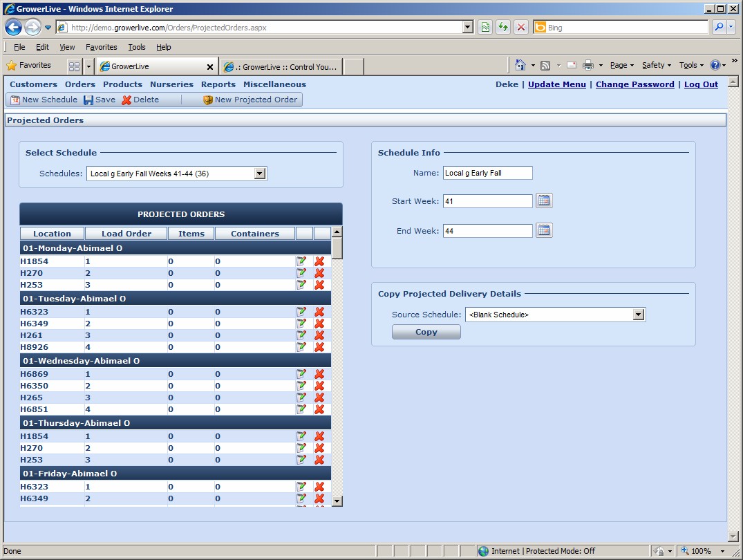Click the Log Out link
The width and height of the screenshot is (743, 560).
pyautogui.click(x=701, y=84)
